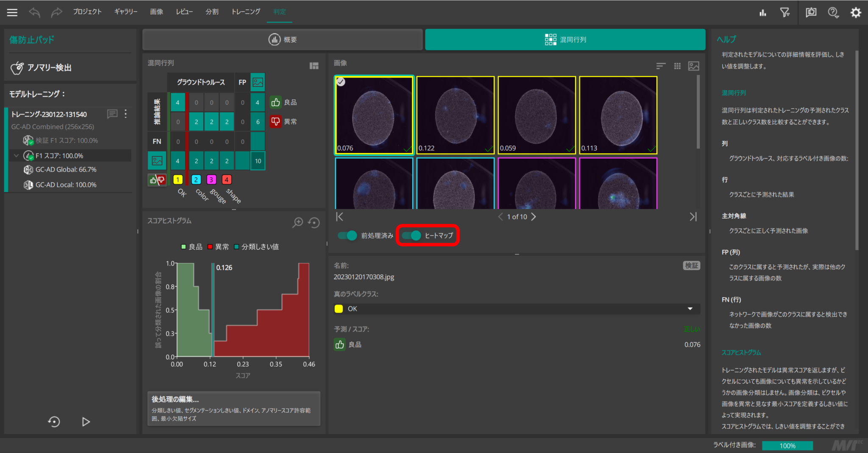This screenshot has height=453, width=868.
Task: Open the filter funnel icon
Action: (x=785, y=13)
